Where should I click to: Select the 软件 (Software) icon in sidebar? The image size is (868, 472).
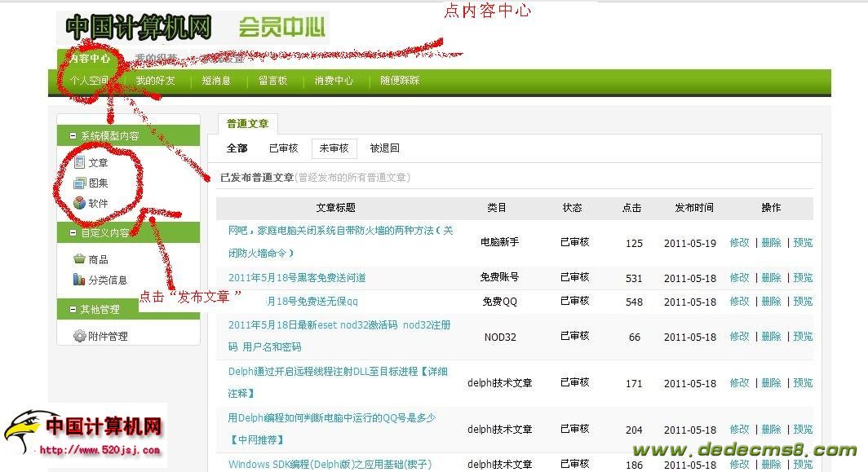click(79, 203)
